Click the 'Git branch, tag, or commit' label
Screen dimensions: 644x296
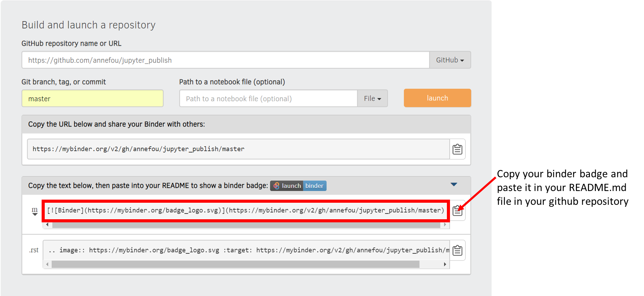[64, 82]
